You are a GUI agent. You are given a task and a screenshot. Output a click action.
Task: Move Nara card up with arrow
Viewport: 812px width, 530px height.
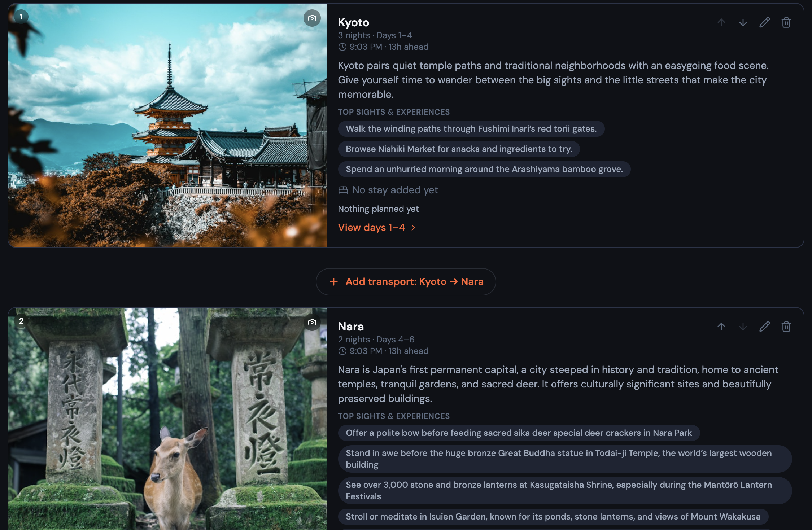click(x=721, y=327)
